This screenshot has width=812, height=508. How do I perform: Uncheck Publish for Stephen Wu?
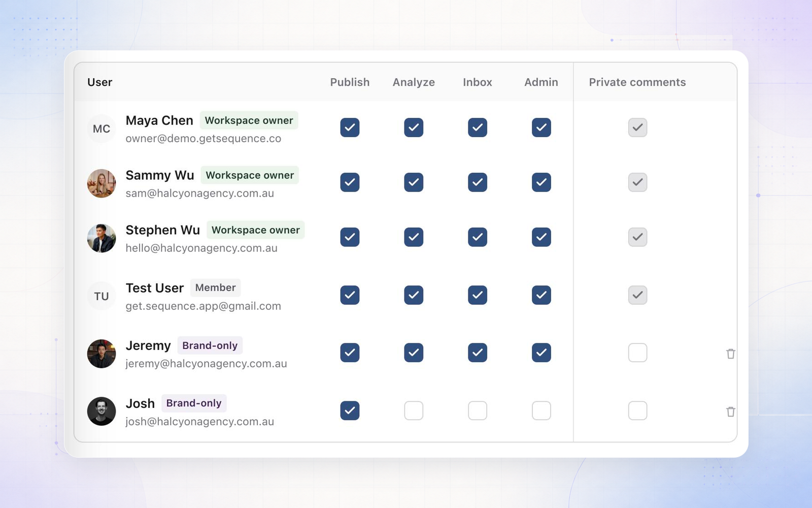350,237
